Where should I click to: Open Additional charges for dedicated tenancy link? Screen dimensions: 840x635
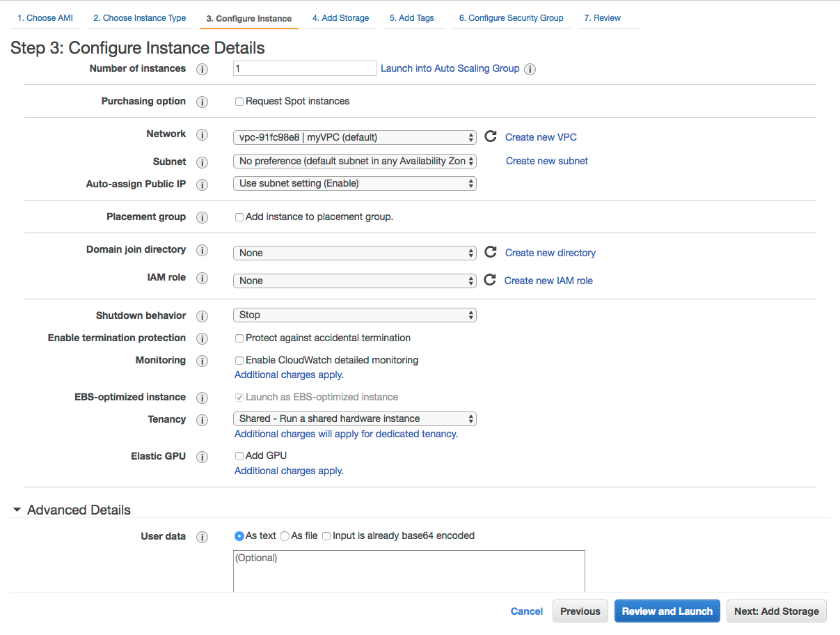[x=347, y=434]
